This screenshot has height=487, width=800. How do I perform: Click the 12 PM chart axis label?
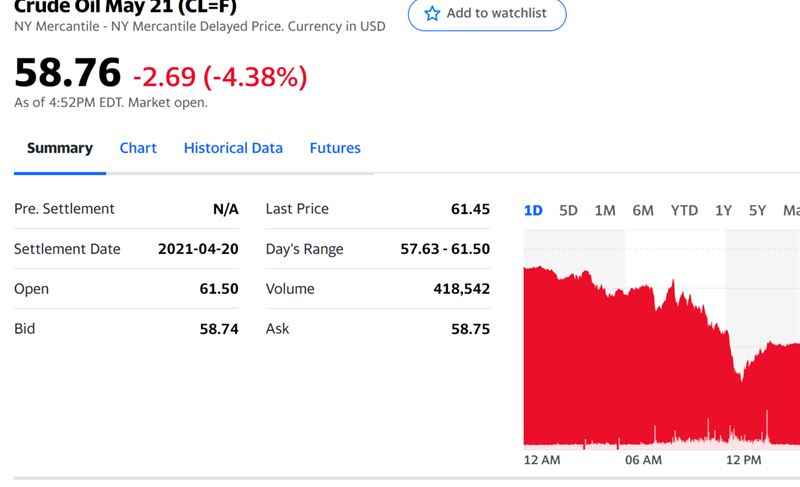point(744,460)
